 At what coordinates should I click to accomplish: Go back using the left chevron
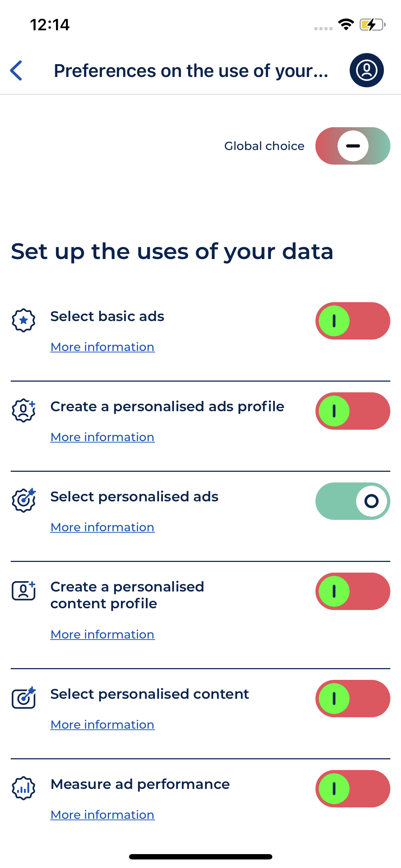tap(16, 71)
